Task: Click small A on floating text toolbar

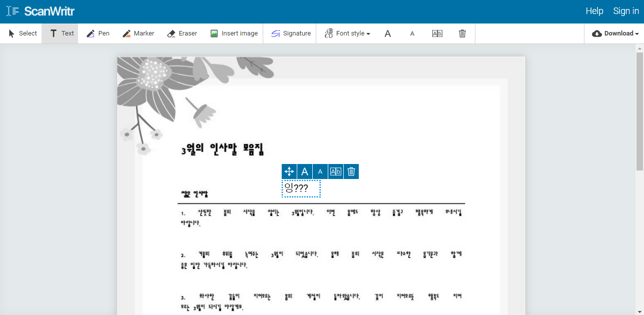Action: (x=320, y=171)
